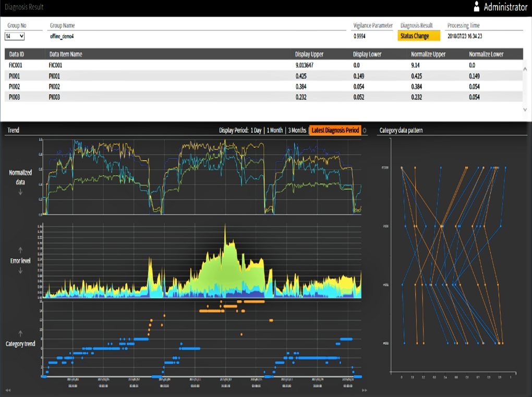Click the Status Change diagnosis result
Viewport: 532px width, 397px height.
tap(419, 36)
